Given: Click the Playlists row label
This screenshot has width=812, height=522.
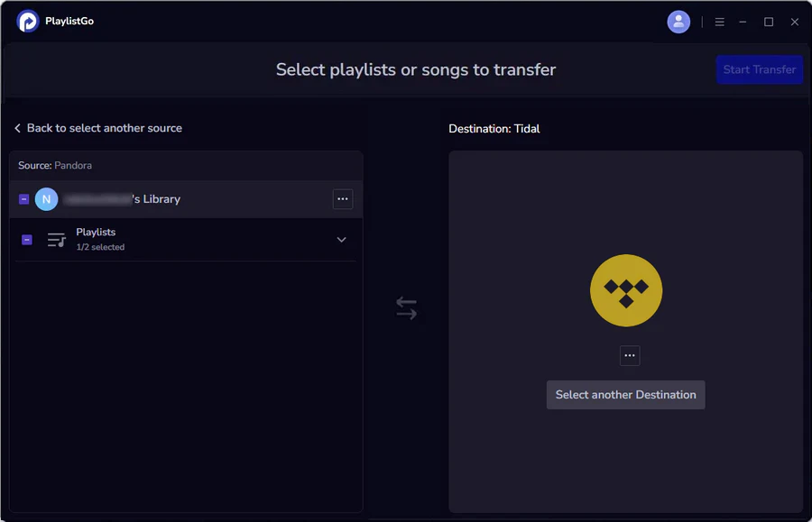Looking at the screenshot, I should pos(96,233).
